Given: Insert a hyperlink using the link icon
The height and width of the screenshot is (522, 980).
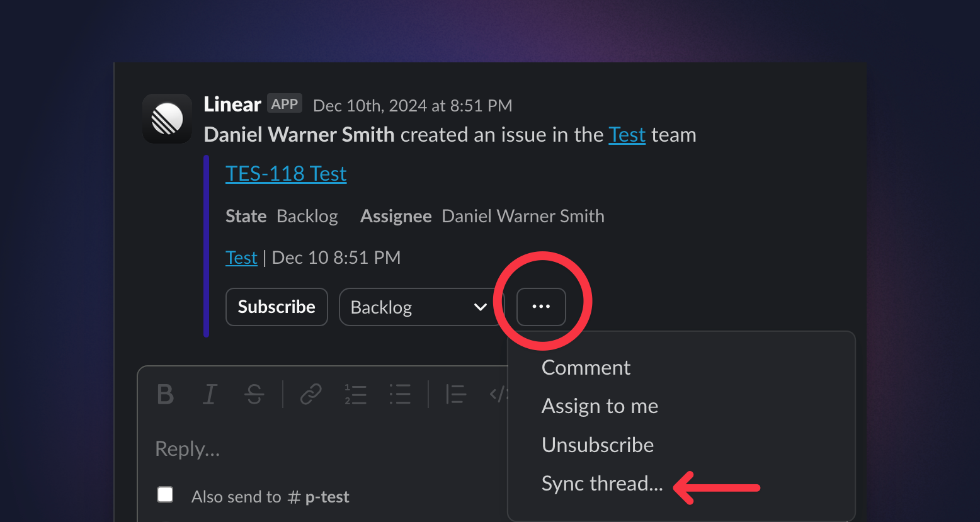Looking at the screenshot, I should pyautogui.click(x=311, y=394).
